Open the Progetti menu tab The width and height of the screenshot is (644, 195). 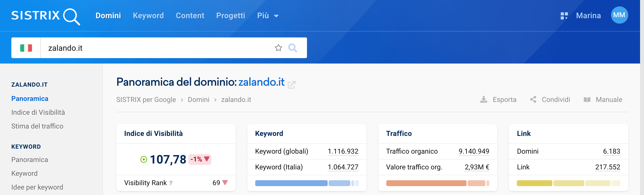coord(231,16)
